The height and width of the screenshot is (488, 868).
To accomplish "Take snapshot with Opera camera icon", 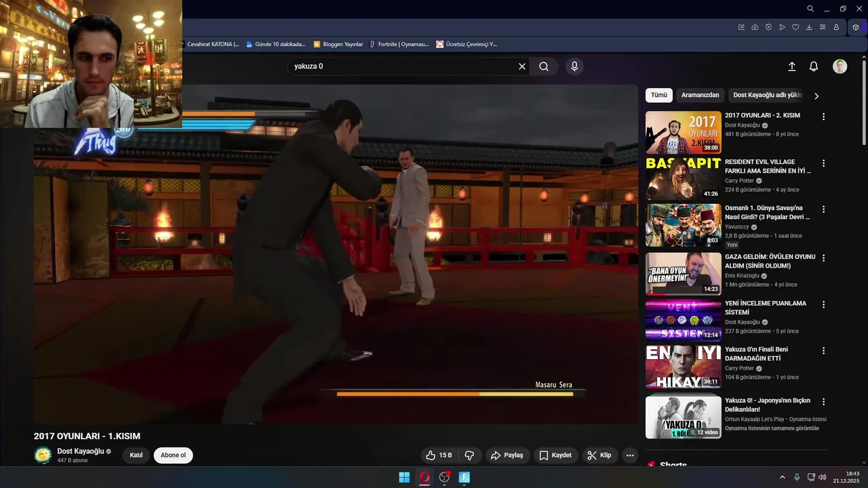I will coord(755,27).
